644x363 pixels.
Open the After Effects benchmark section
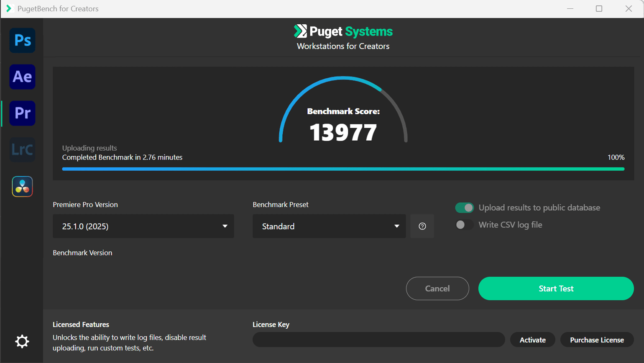[x=22, y=77]
